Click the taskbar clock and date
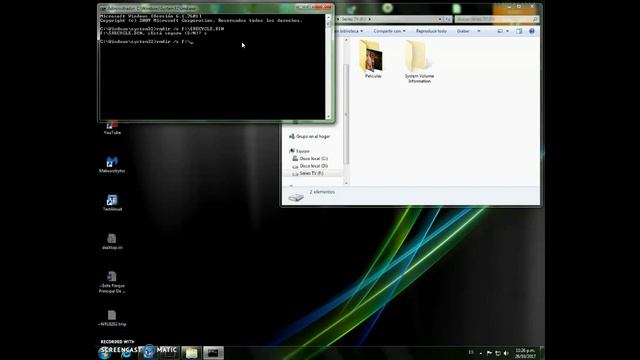 (525, 353)
